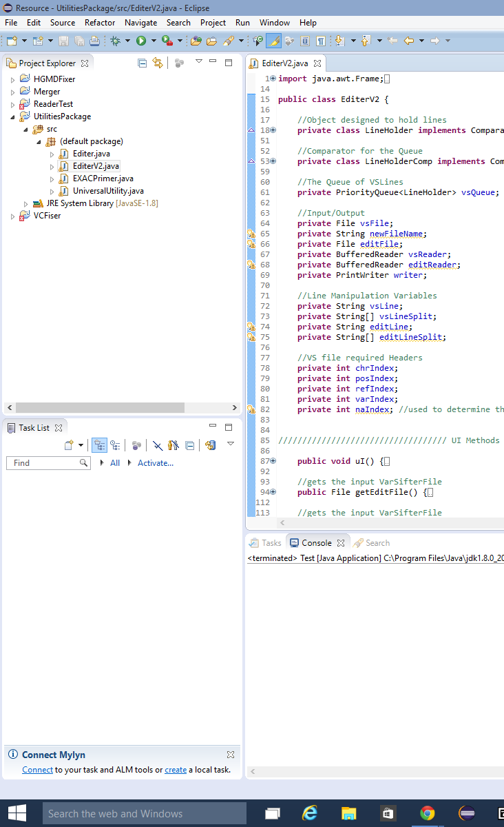
Task: Switch to the Tasks tab
Action: point(266,543)
